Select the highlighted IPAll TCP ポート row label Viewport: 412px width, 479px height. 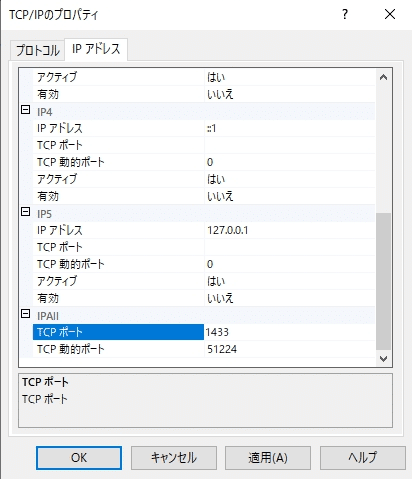[x=118, y=332]
